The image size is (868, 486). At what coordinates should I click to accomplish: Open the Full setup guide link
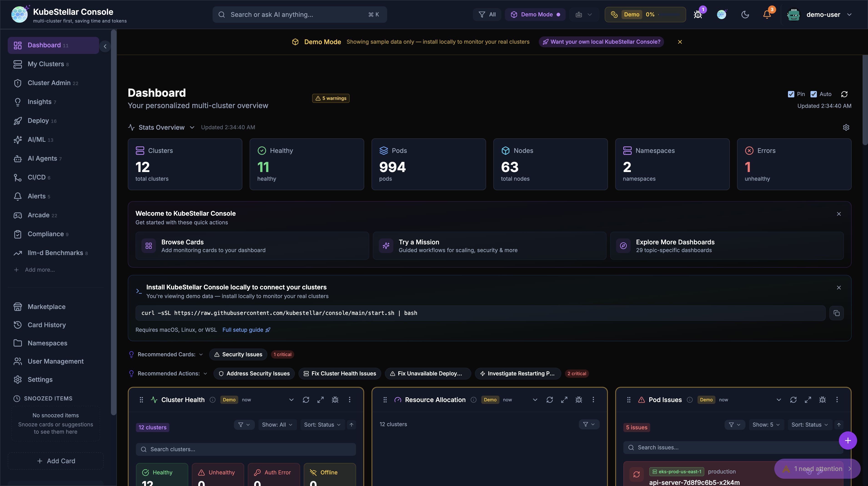tap(243, 330)
